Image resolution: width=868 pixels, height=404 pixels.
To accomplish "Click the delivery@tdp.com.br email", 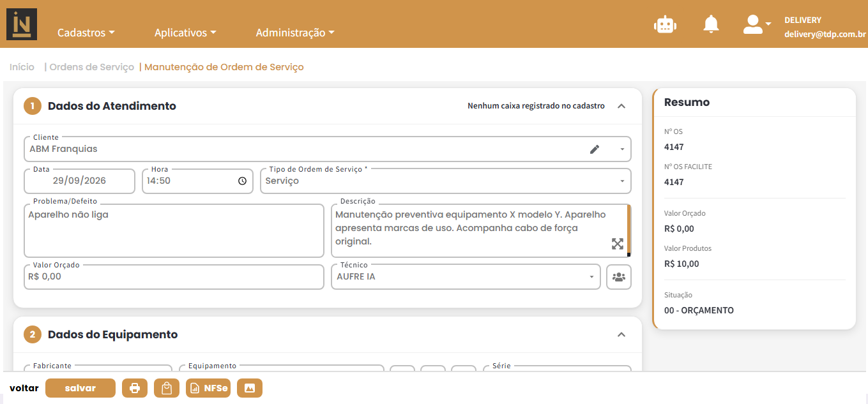I will pyautogui.click(x=825, y=35).
